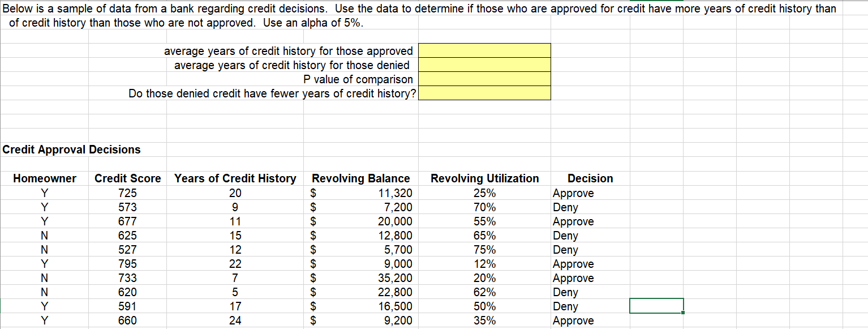Select revolving balance cell 9,000
The image size is (868, 329).
click(361, 264)
